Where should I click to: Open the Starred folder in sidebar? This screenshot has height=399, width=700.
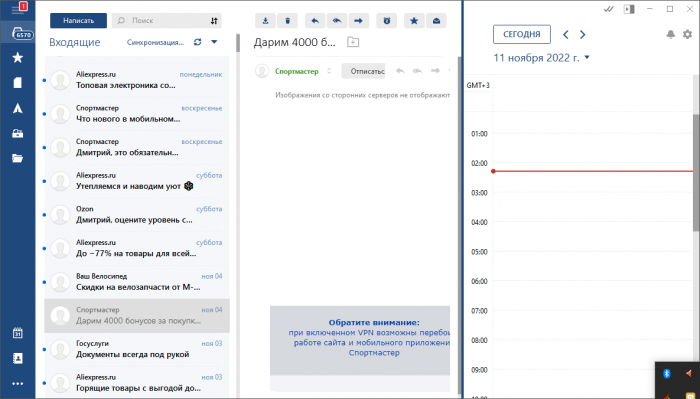[x=18, y=58]
